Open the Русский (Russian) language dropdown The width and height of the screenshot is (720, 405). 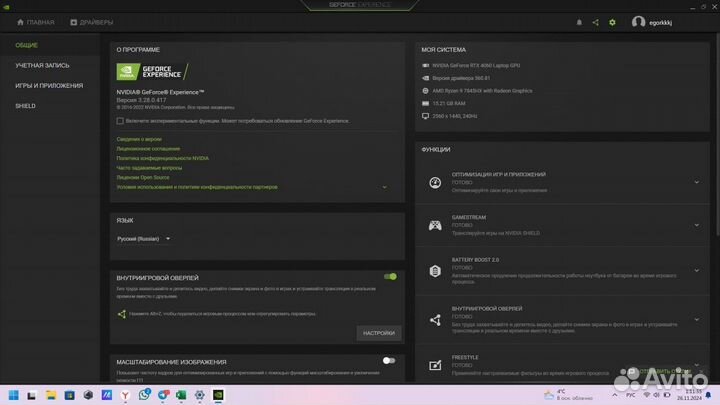pos(143,239)
